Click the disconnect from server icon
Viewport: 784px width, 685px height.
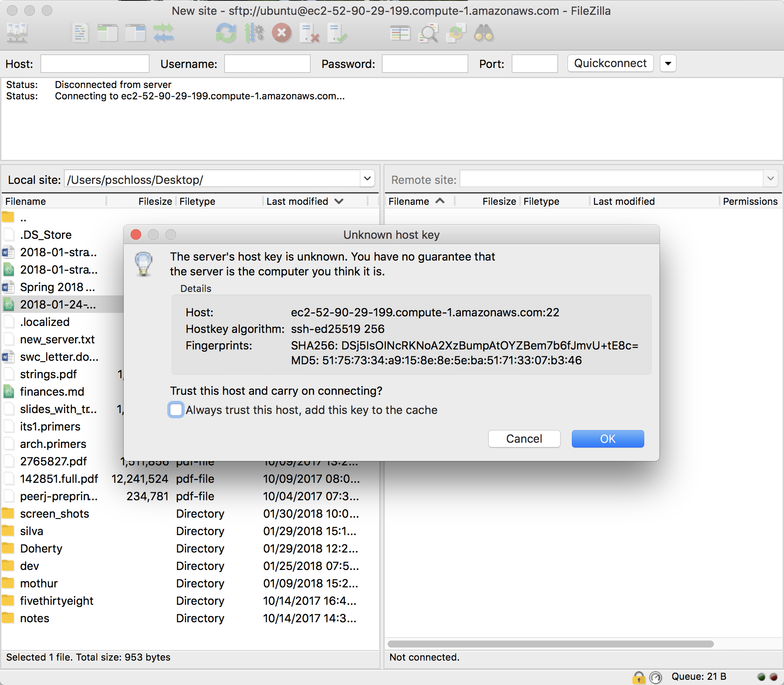pyautogui.click(x=310, y=33)
